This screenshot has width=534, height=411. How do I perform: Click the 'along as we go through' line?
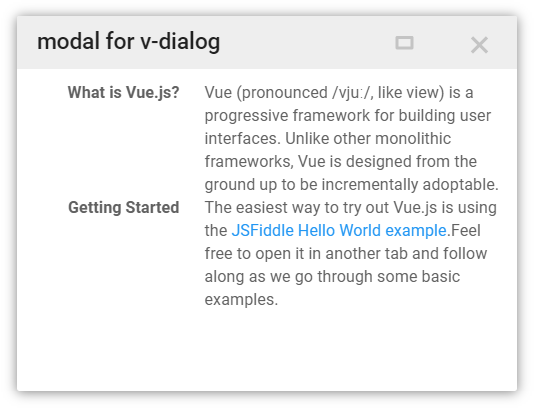332,276
